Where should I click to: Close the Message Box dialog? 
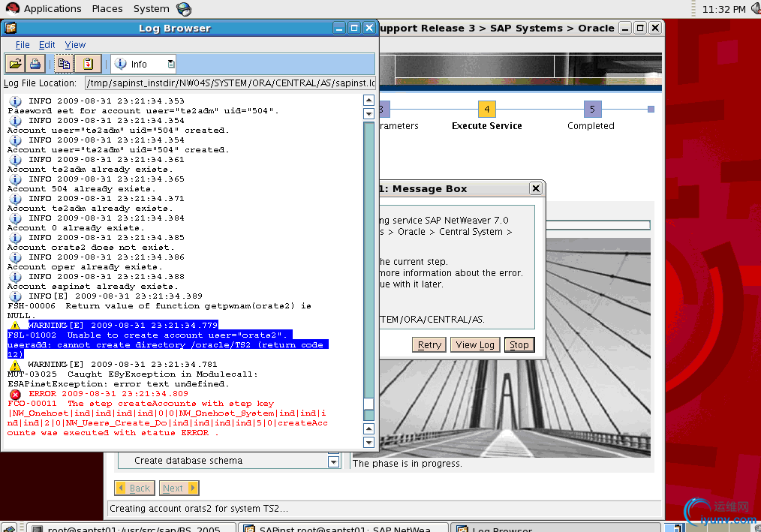click(536, 188)
